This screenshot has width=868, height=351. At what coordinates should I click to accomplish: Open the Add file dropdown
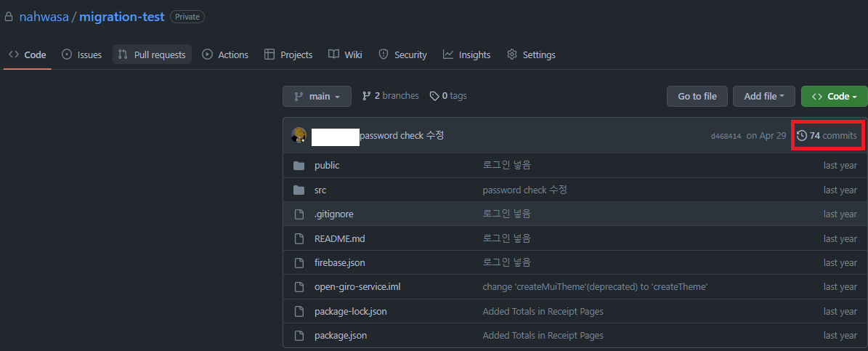(764, 97)
